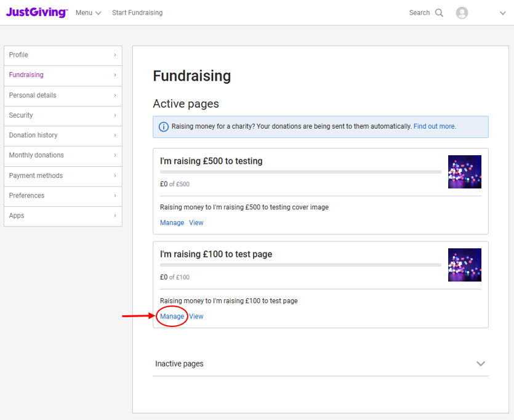Click the info icon in the charity notice
Screen dimensions: 514x420
point(163,126)
